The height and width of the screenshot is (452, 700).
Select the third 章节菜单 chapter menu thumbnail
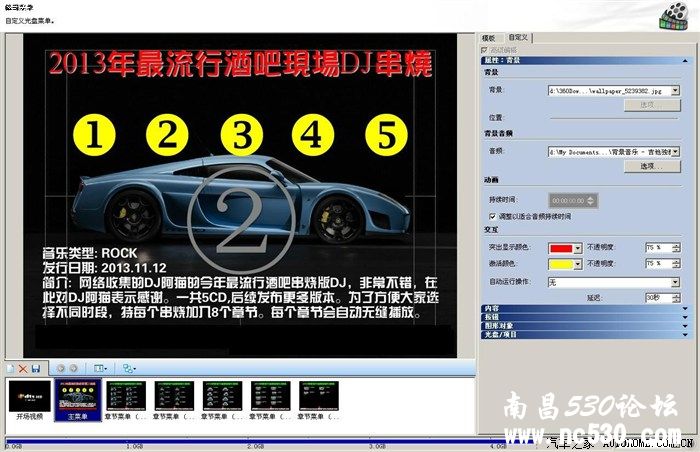coord(222,400)
